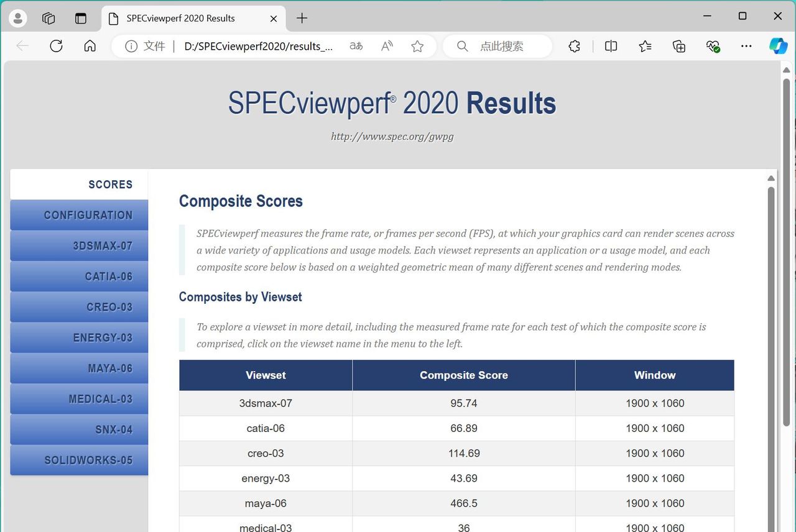Open the browser extensions menu
This screenshot has width=796, height=532.
(575, 46)
